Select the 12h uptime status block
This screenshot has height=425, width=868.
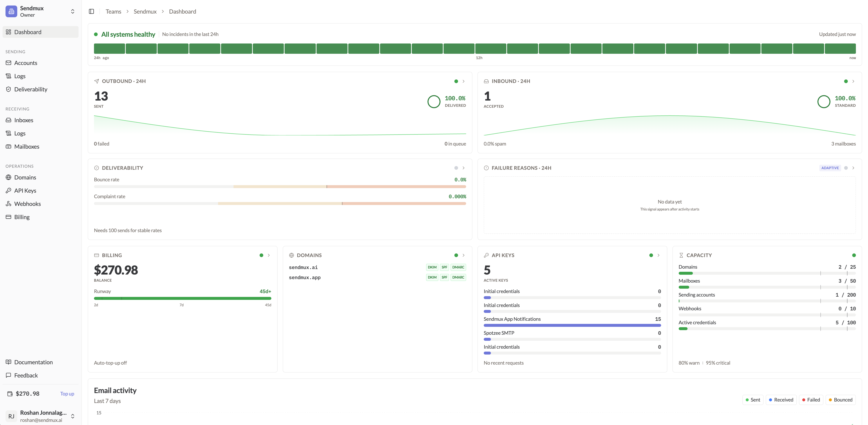point(491,48)
